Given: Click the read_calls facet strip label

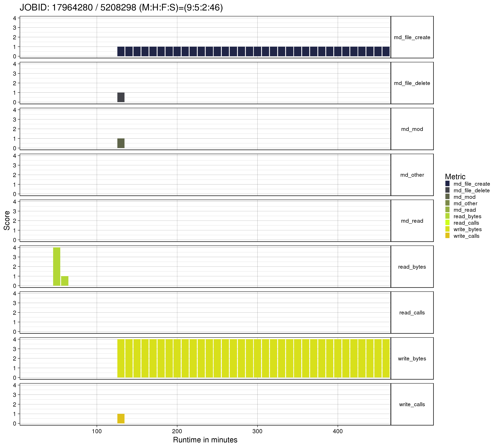Looking at the screenshot, I should pos(412,313).
